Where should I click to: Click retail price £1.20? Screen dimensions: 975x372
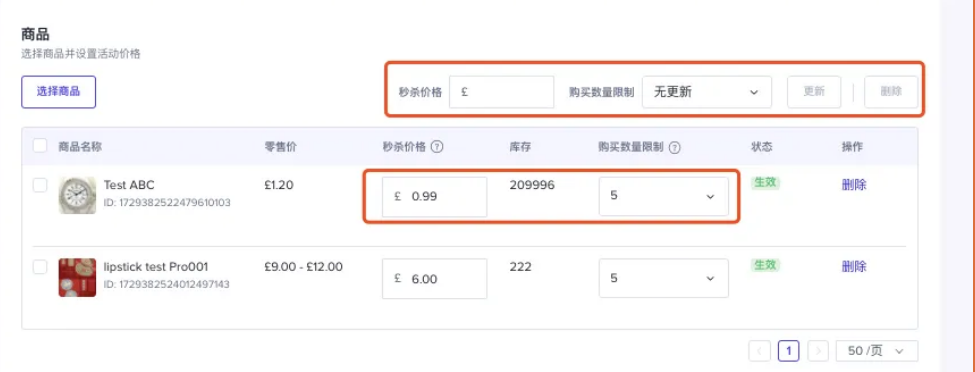coord(279,185)
